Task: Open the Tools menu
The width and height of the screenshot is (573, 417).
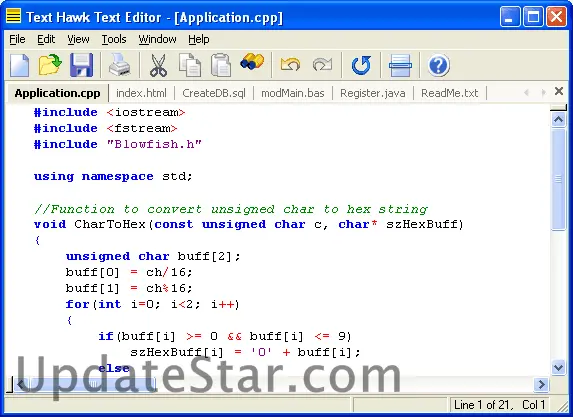Action: click(114, 39)
